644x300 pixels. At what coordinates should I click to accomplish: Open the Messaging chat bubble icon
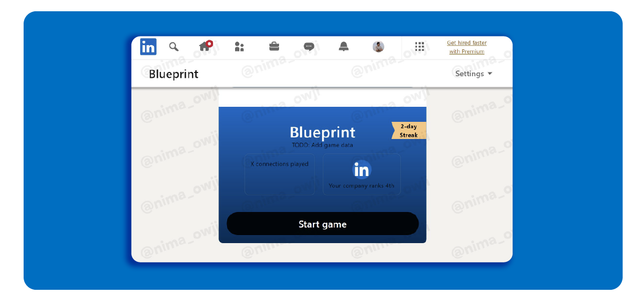click(309, 47)
